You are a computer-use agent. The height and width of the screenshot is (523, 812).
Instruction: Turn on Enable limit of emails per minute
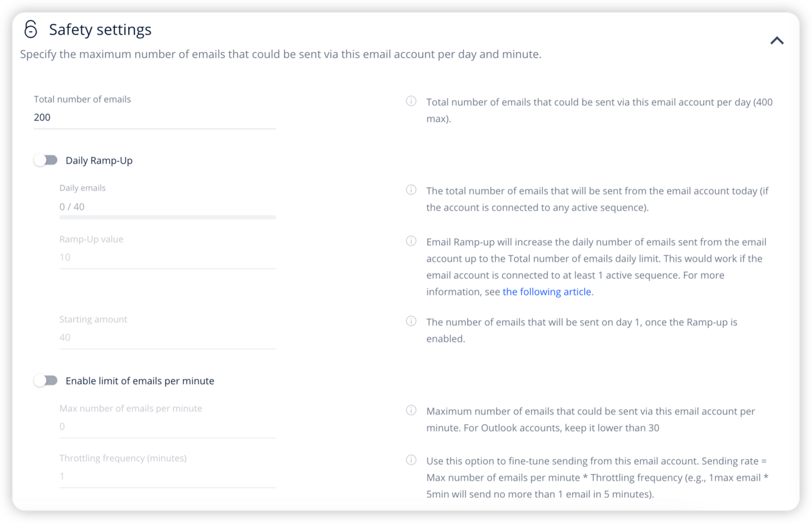click(x=46, y=380)
